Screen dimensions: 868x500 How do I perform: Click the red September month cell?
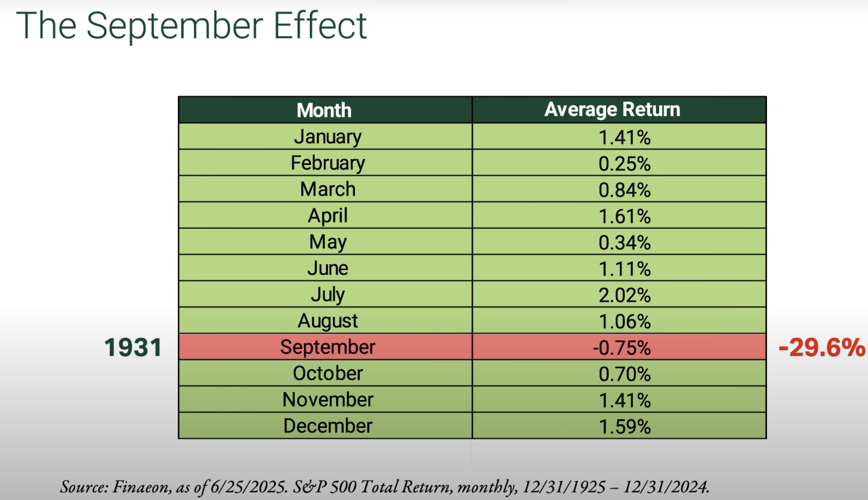(x=328, y=347)
